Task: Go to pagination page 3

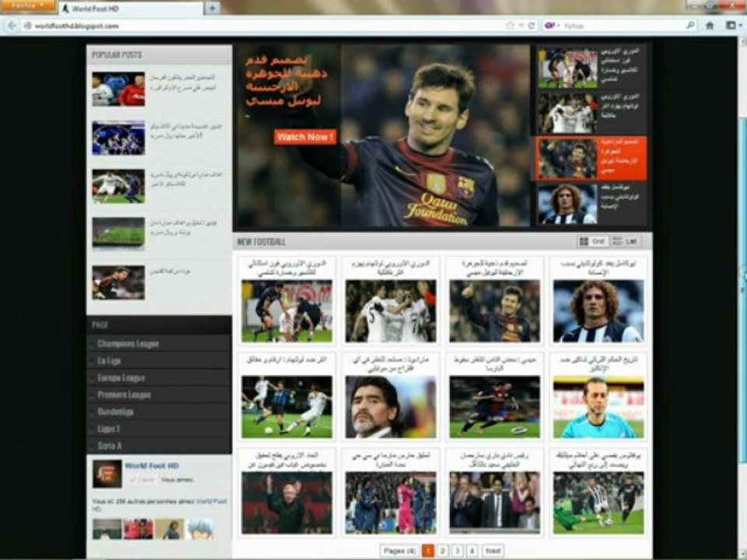Action: pyautogui.click(x=458, y=551)
